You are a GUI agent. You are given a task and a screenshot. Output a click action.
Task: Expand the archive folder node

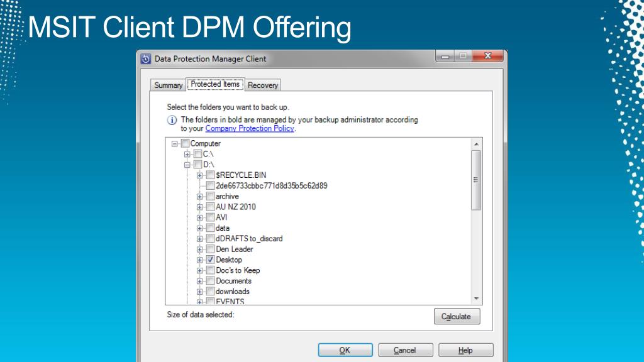[199, 197]
